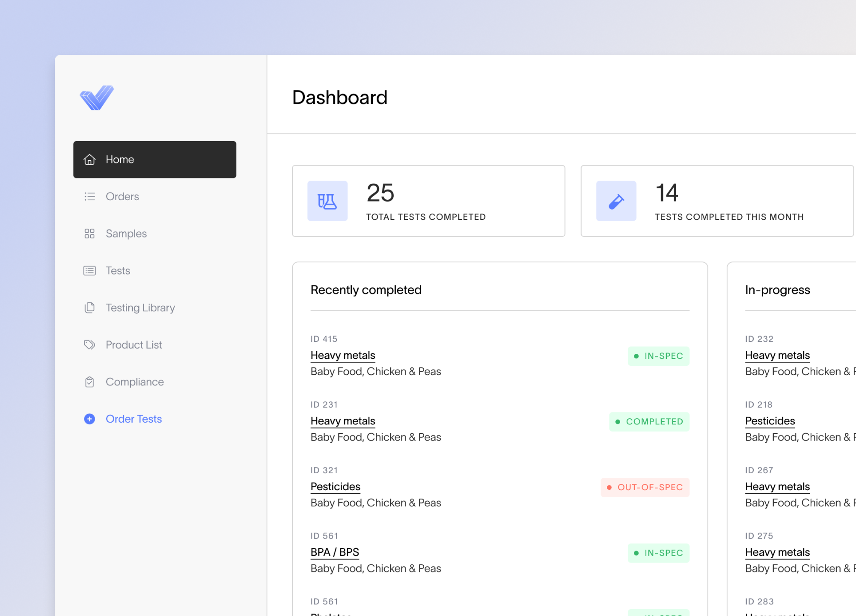Click the ID 232 label
856x616 pixels.
pyautogui.click(x=759, y=339)
